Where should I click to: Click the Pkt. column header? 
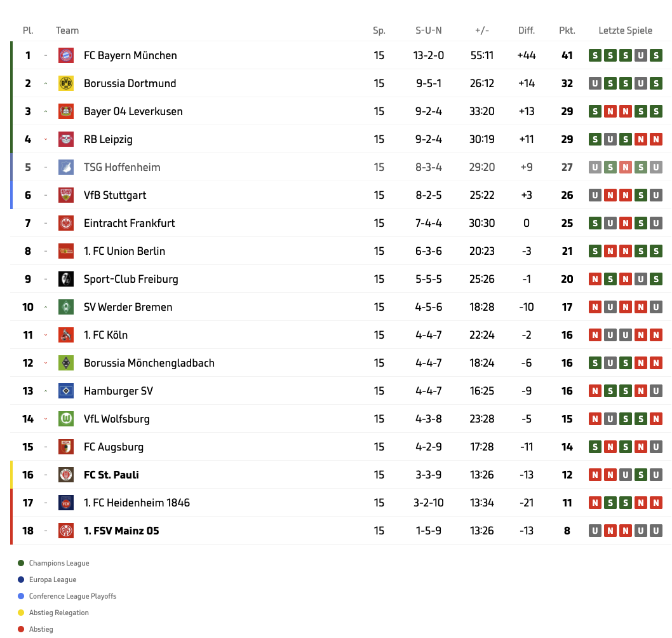(x=567, y=31)
